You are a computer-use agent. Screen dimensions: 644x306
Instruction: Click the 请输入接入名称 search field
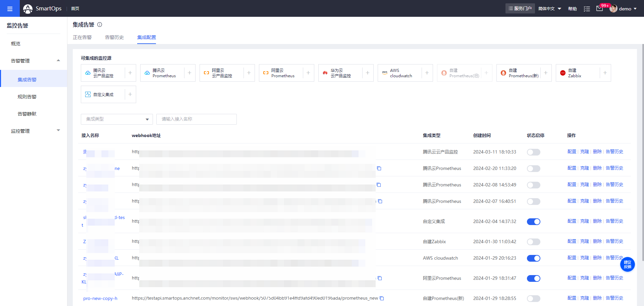[196, 119]
